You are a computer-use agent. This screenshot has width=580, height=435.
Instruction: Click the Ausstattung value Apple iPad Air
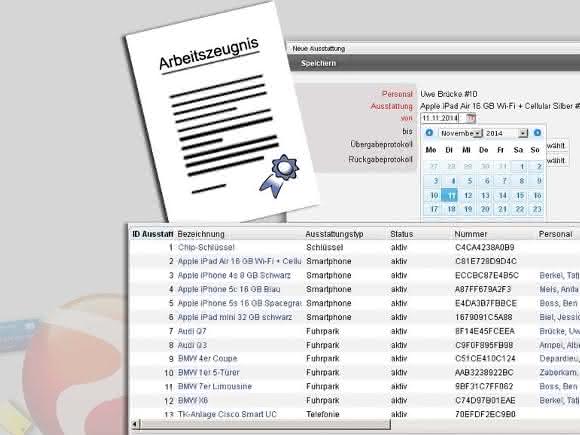point(500,106)
